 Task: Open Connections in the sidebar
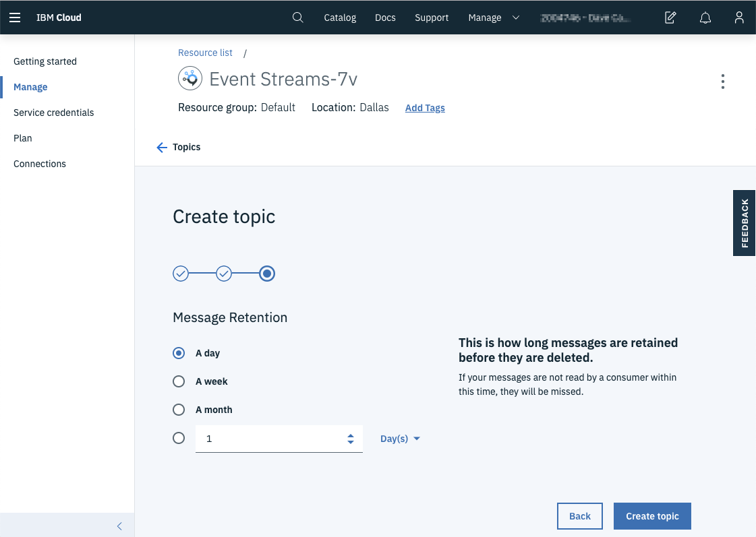point(40,164)
